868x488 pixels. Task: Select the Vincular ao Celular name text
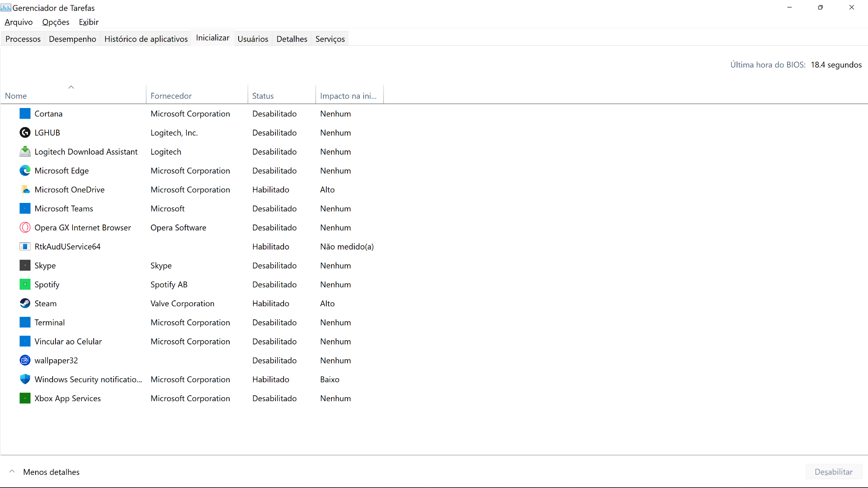(x=68, y=341)
